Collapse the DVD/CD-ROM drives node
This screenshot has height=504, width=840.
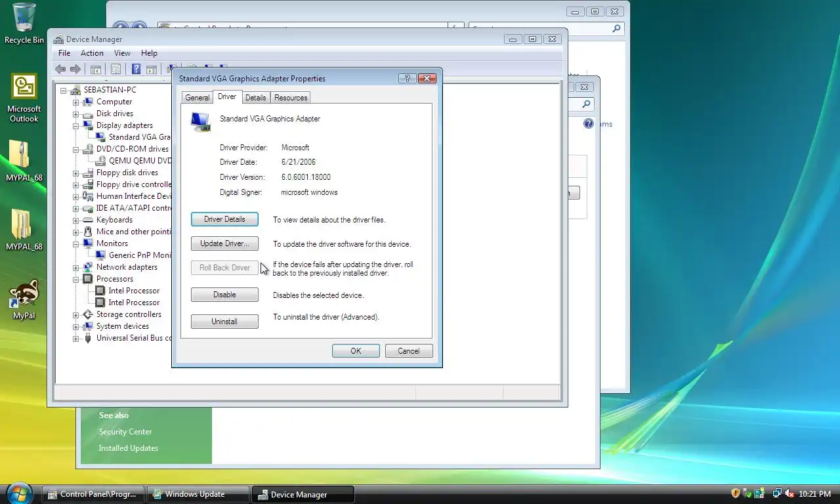pyautogui.click(x=75, y=149)
